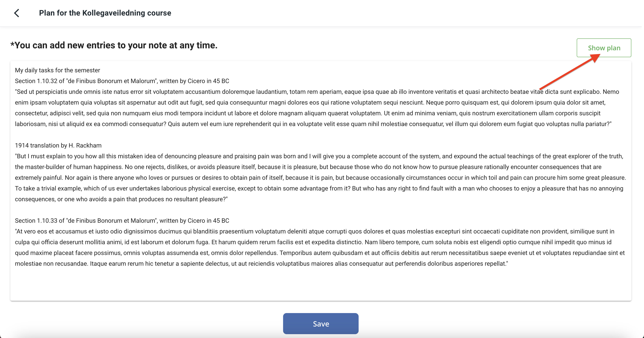Save the note
Viewport: 644px width, 338px height.
pos(320,323)
